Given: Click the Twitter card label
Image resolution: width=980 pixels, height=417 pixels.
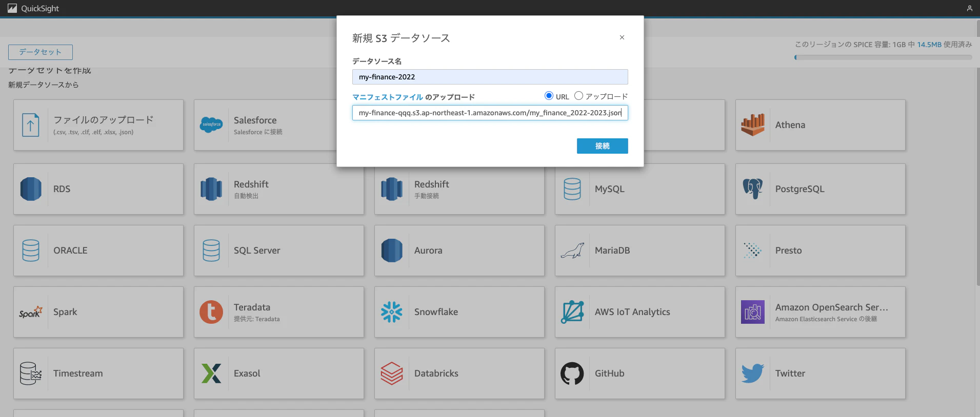Looking at the screenshot, I should tap(790, 373).
